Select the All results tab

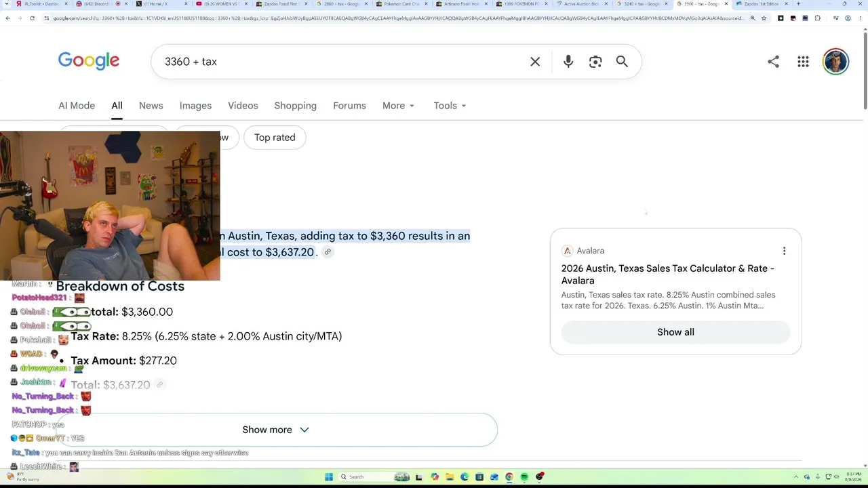coord(117,106)
